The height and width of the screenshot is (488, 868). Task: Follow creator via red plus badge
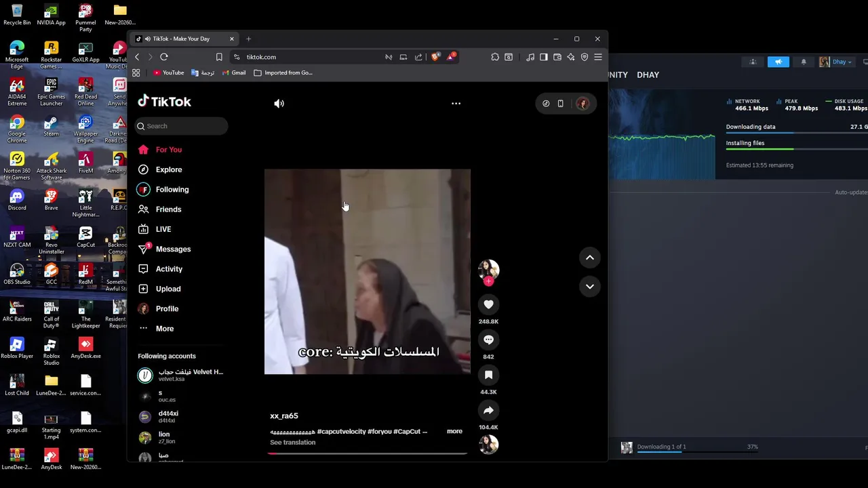click(x=488, y=281)
